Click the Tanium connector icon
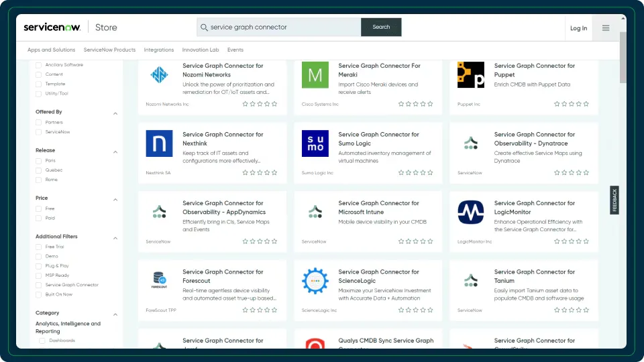Image resolution: width=644 pixels, height=362 pixels. [x=471, y=281]
